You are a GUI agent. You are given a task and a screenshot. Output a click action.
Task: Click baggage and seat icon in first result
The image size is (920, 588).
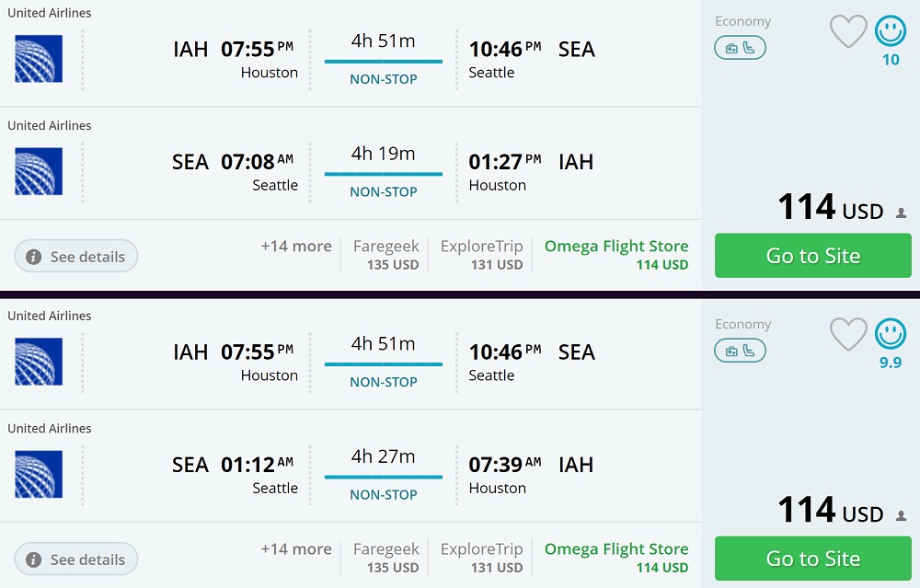(x=740, y=48)
